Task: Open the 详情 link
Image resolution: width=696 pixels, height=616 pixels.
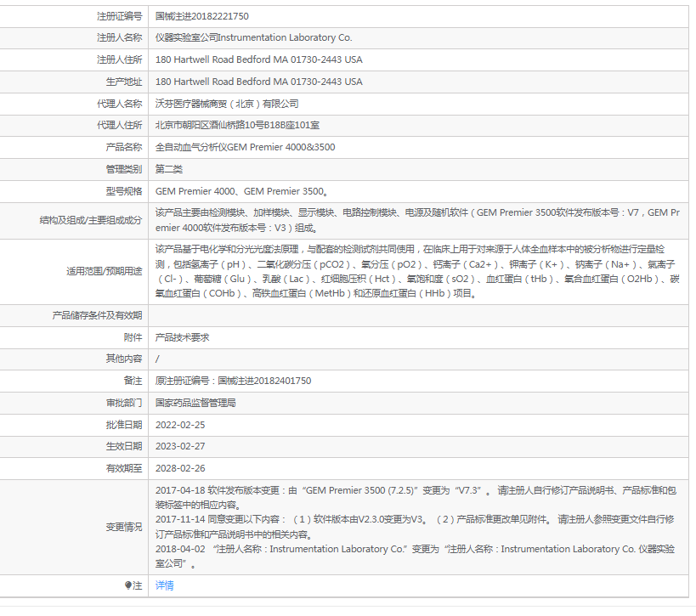Action: tap(164, 585)
